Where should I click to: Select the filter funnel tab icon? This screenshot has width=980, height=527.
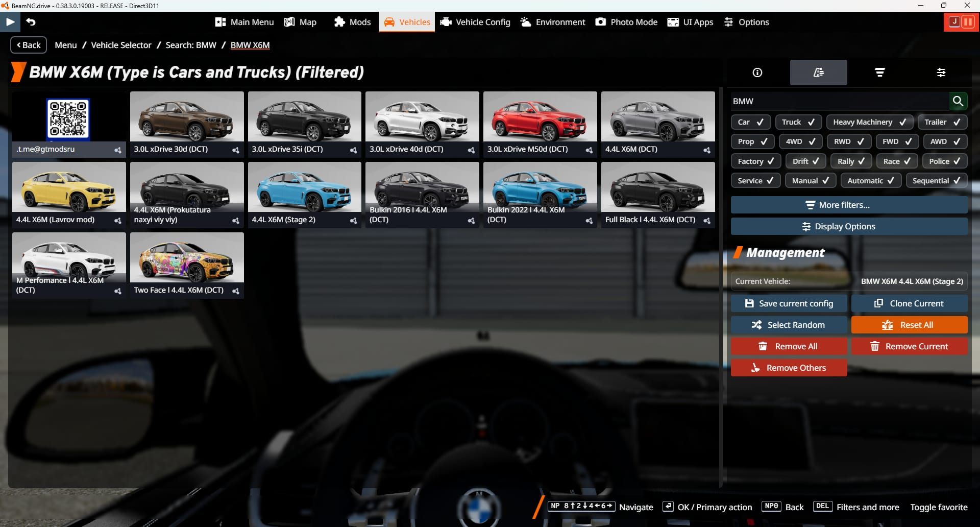[x=879, y=72]
